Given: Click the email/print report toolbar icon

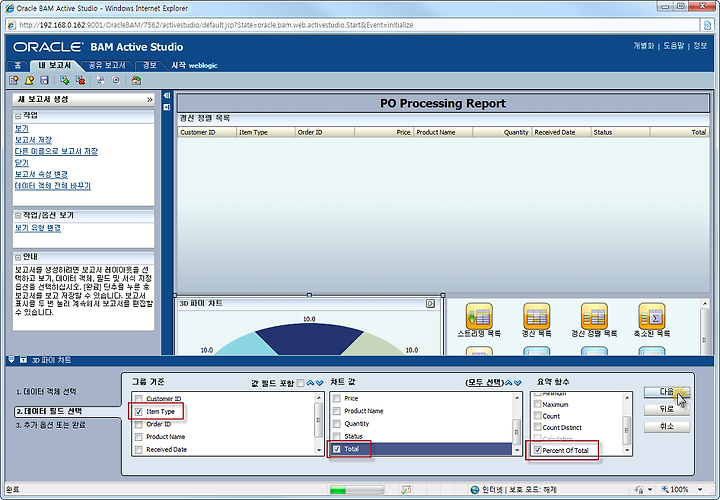Looking at the screenshot, I should (136, 80).
